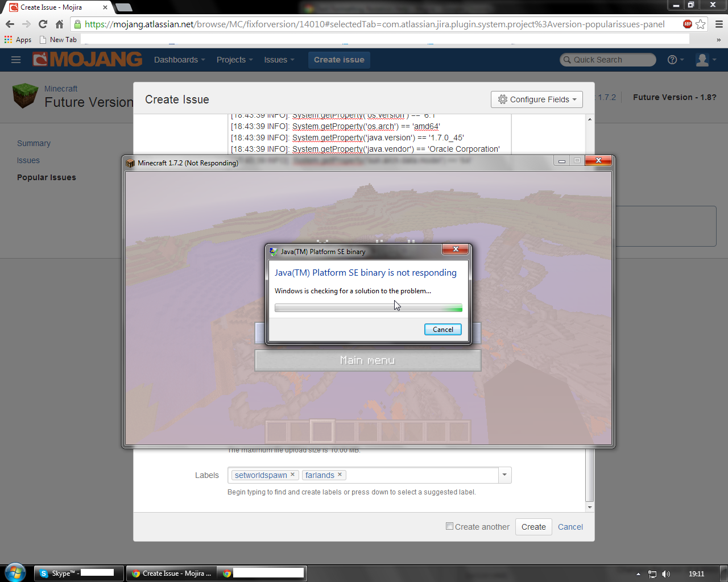Remove the farlands label
Image resolution: width=728 pixels, height=582 pixels.
pos(340,475)
